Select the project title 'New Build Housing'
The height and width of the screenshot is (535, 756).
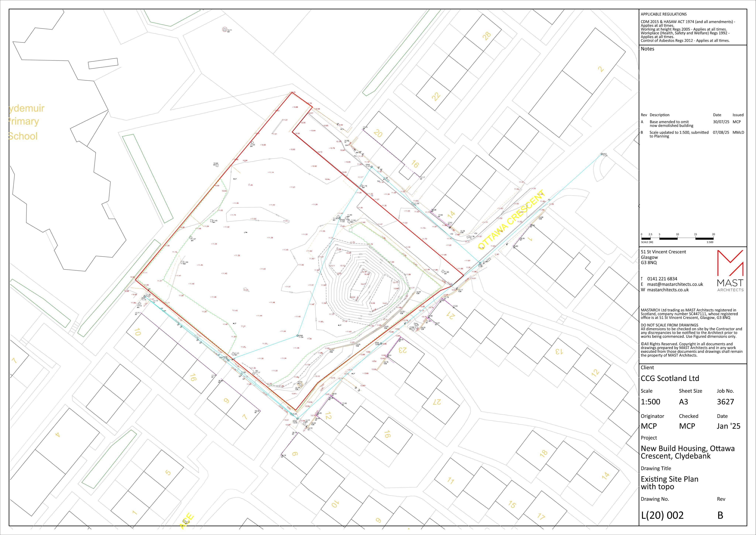[688, 452]
